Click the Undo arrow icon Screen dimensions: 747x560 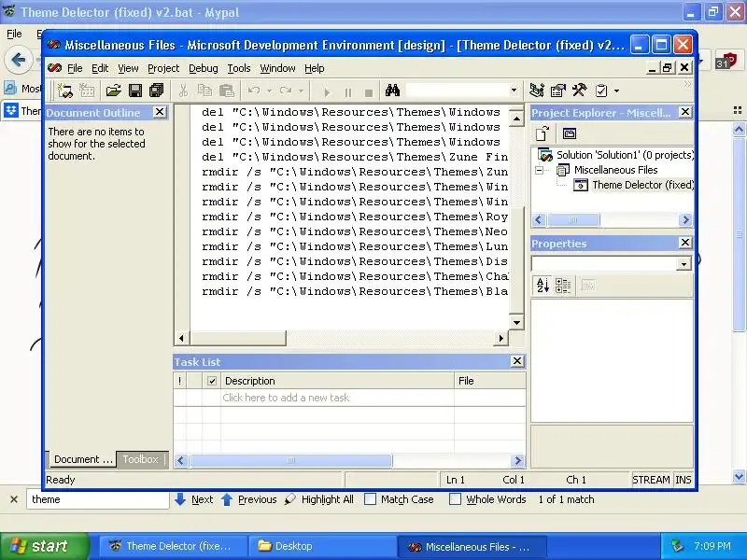tap(254, 91)
